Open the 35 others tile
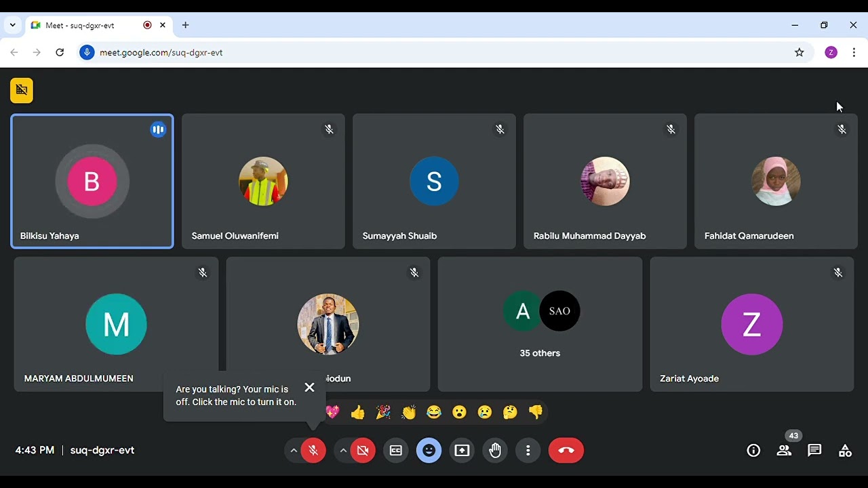Image resolution: width=868 pixels, height=488 pixels. pos(540,324)
